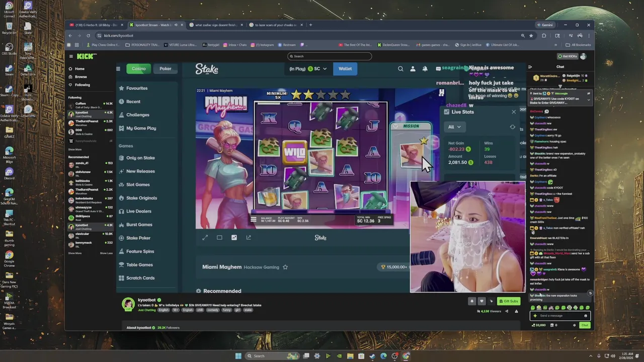Open Stake notifications bell

tap(425, 69)
